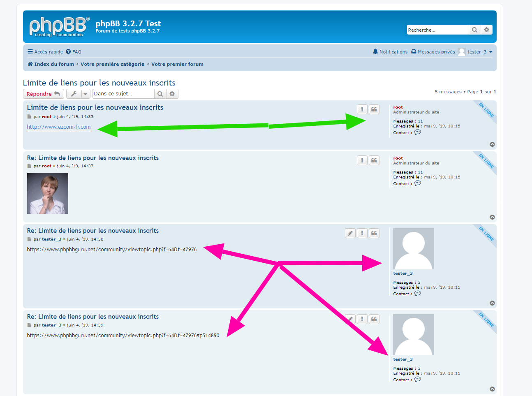Quote the first post by root
The image size is (532, 396).
(x=374, y=109)
